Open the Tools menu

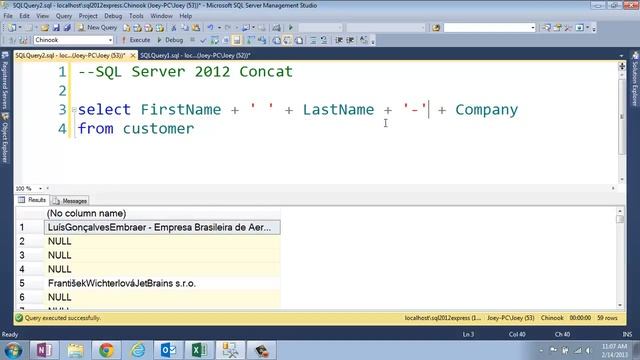point(136,16)
